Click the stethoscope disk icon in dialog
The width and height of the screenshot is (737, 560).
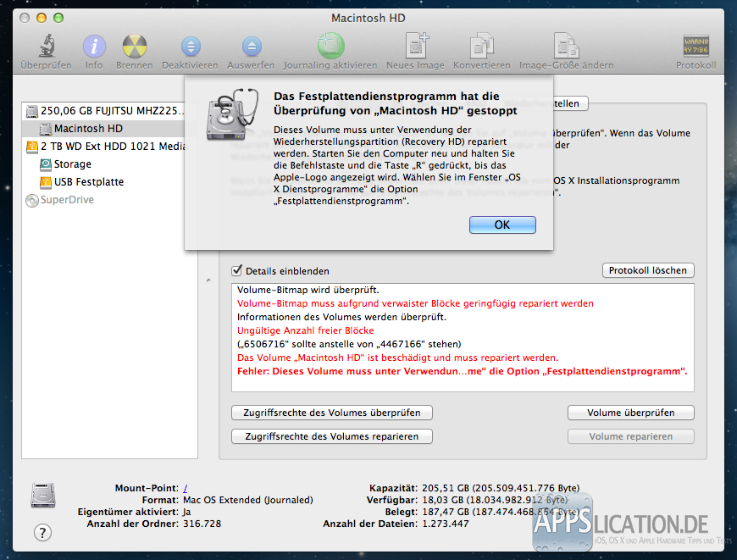[x=233, y=114]
